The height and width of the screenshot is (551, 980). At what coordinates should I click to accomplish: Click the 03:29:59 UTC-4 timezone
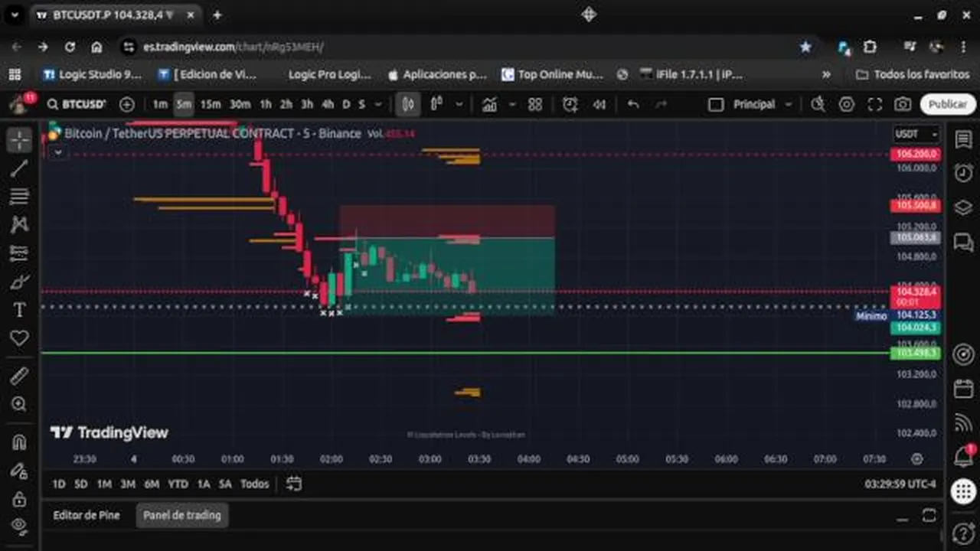[x=900, y=484]
